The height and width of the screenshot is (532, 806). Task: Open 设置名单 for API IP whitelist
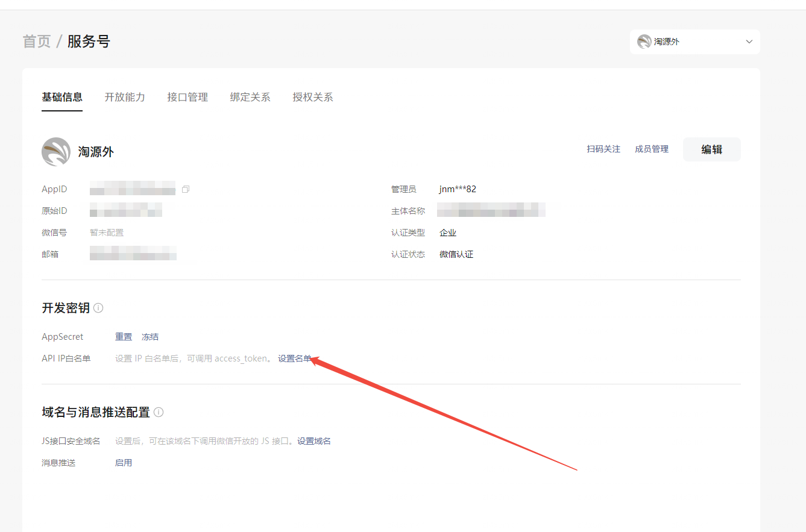[294, 358]
